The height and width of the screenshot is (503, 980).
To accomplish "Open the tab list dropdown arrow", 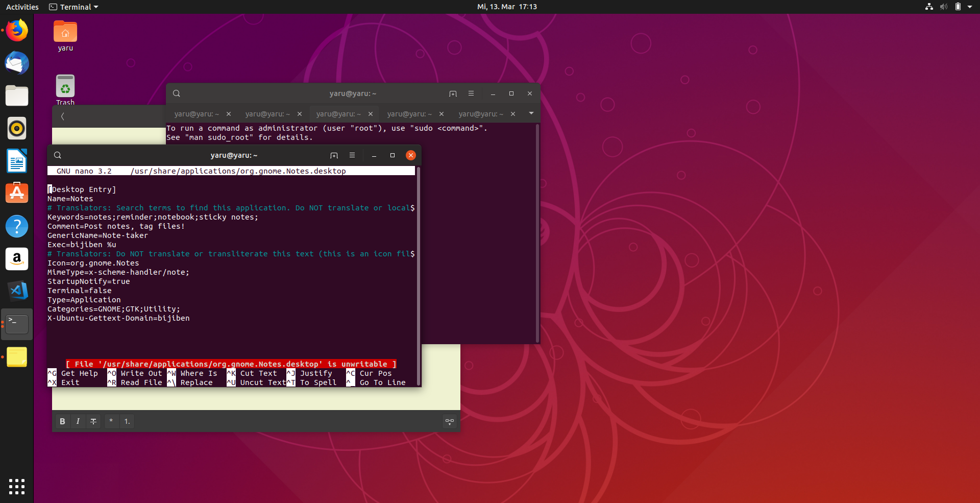I will [531, 113].
